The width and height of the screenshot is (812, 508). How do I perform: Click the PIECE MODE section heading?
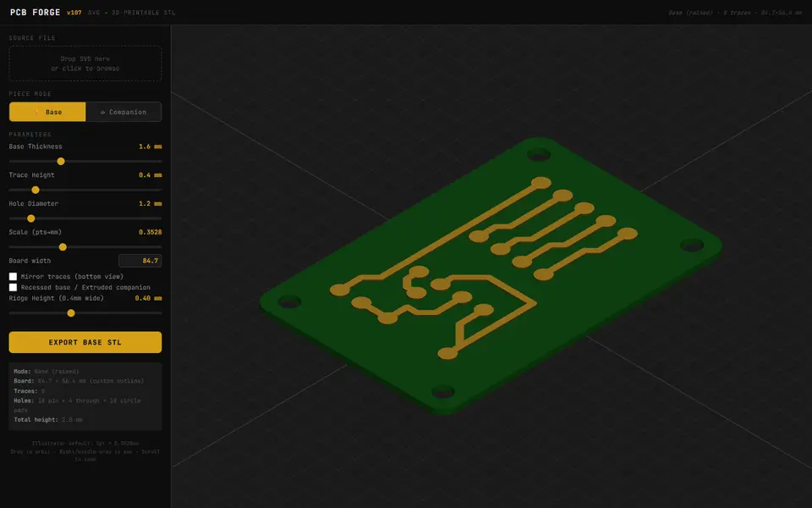coord(30,94)
